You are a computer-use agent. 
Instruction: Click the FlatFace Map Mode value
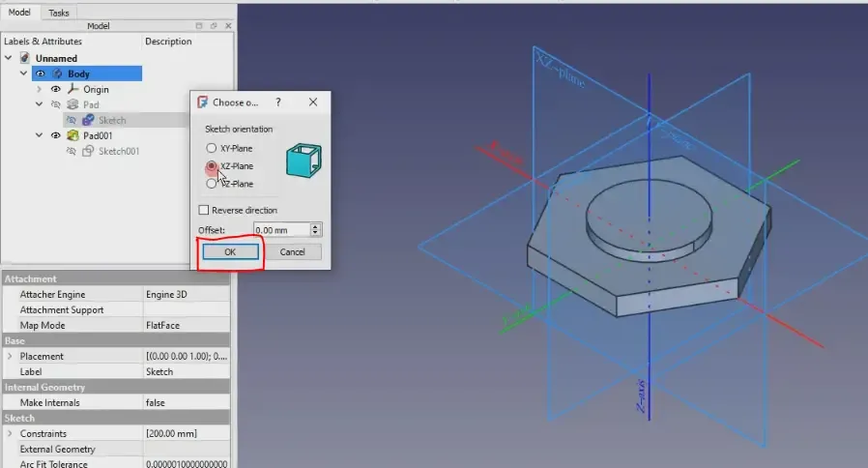[x=187, y=326]
